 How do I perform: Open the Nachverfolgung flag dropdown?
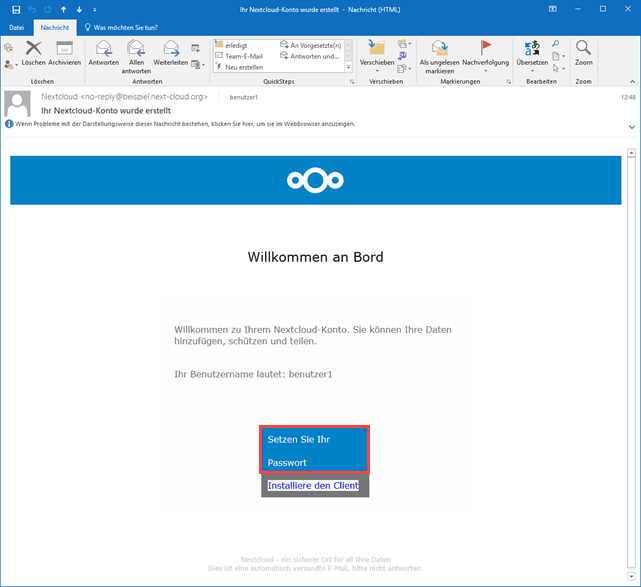[485, 56]
